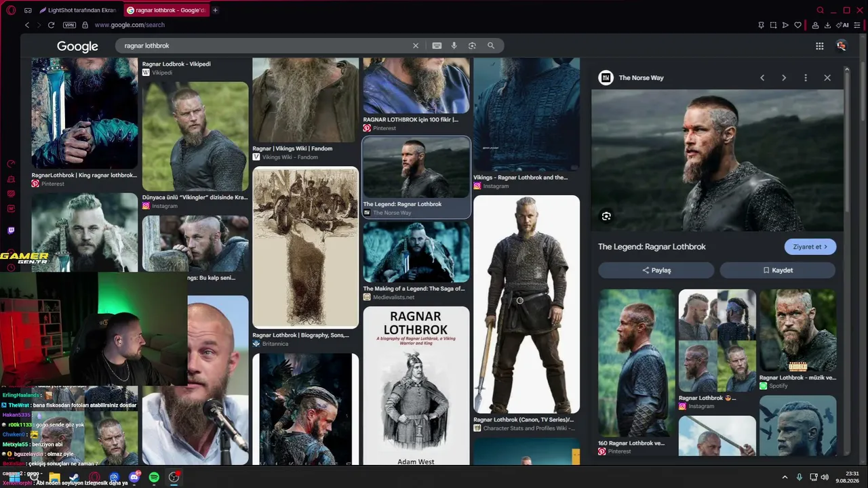Go to Google home via the logo

click(x=77, y=46)
